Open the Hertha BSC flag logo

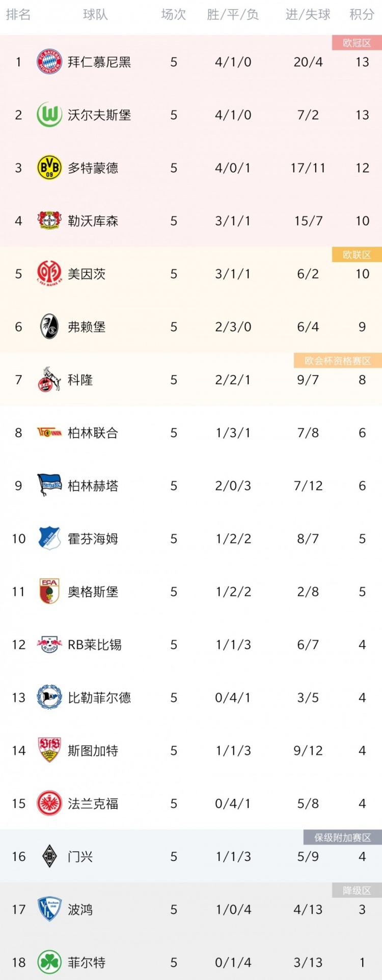pos(49,485)
